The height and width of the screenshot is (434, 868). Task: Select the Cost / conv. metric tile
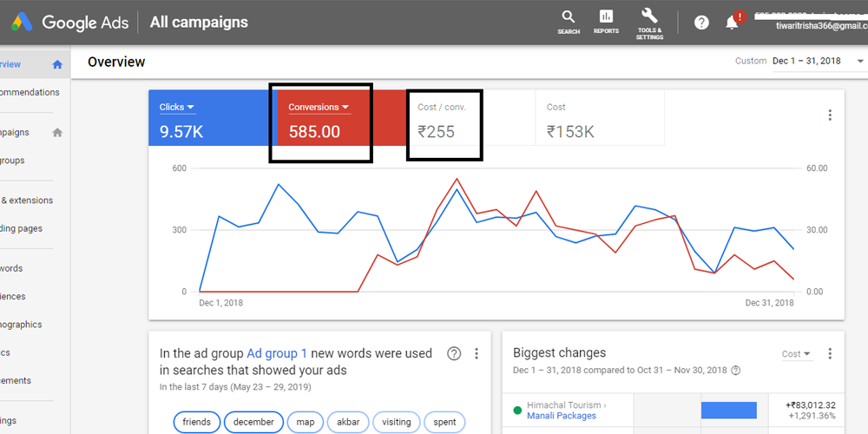coord(444,122)
